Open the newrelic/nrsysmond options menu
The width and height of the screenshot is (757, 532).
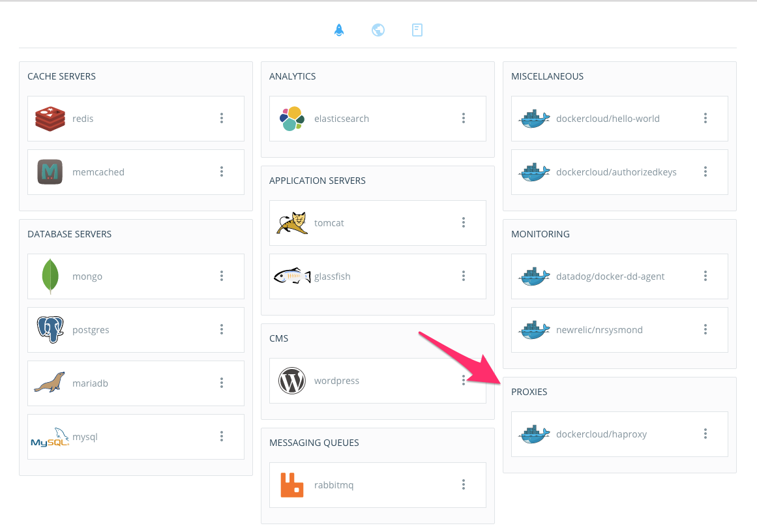pyautogui.click(x=705, y=329)
